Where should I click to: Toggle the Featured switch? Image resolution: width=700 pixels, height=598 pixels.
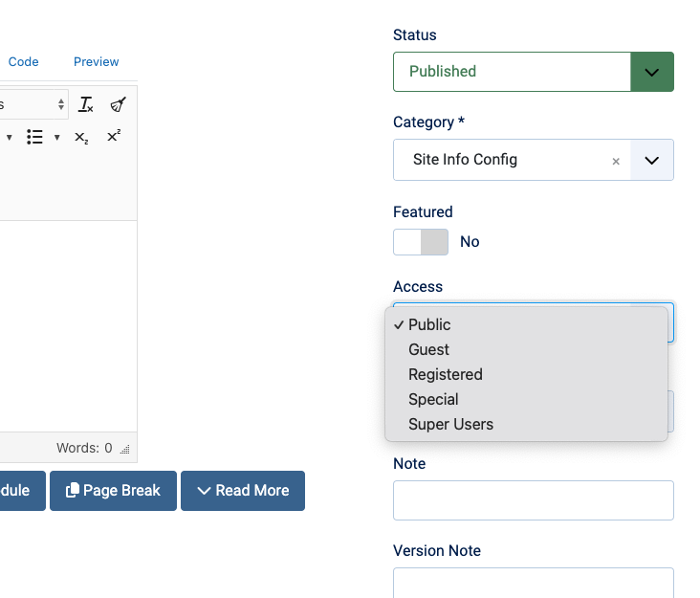tap(421, 242)
